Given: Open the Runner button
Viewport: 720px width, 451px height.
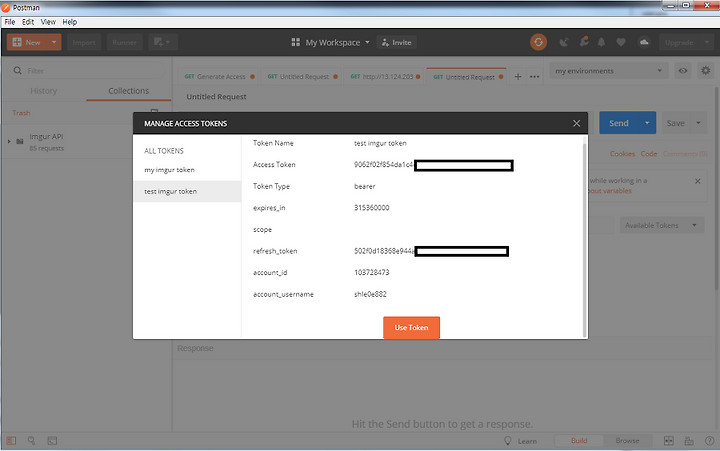Looking at the screenshot, I should [x=124, y=42].
